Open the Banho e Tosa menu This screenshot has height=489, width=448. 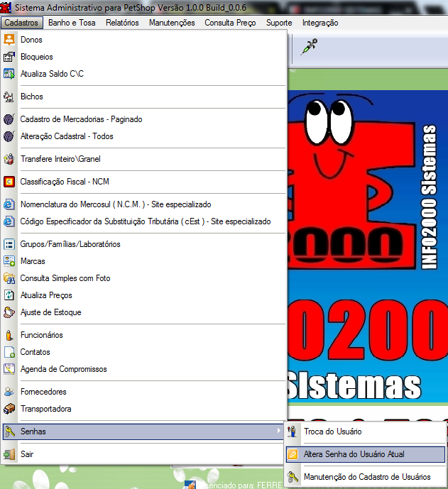[72, 23]
